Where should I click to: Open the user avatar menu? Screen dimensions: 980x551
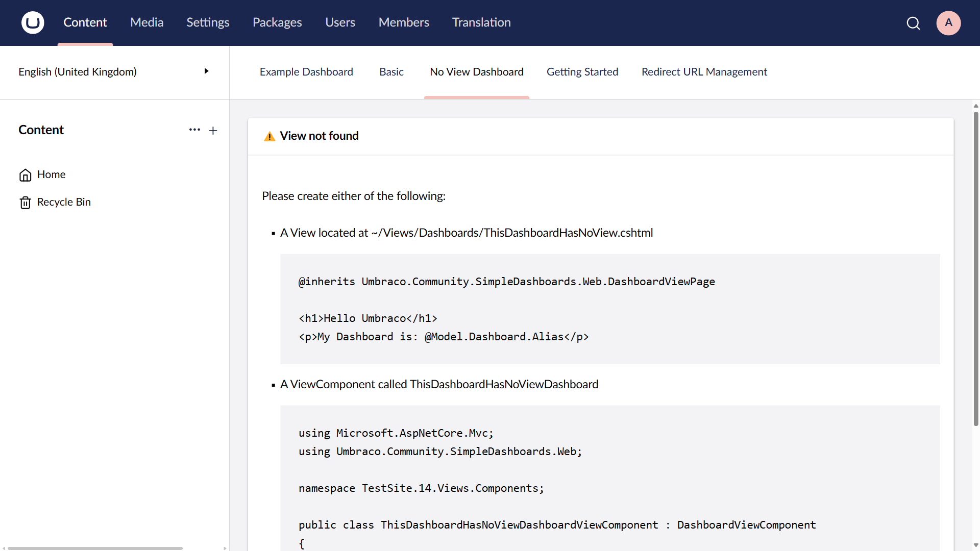coord(948,23)
